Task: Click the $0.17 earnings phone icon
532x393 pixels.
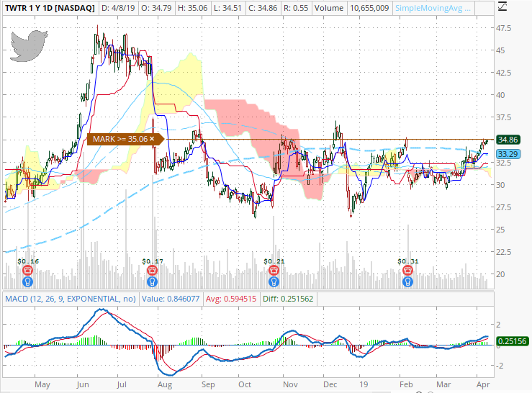Action: pyautogui.click(x=153, y=271)
